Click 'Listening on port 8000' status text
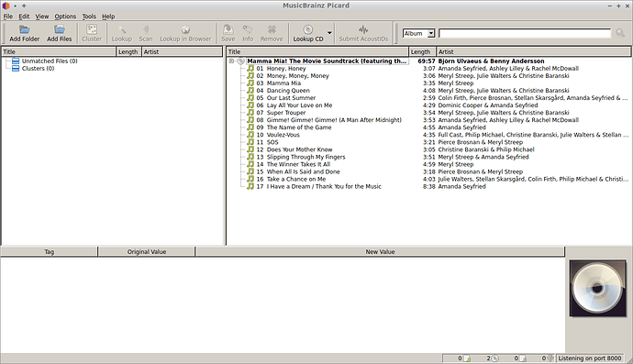Image resolution: width=633 pixels, height=364 pixels. pos(590,358)
